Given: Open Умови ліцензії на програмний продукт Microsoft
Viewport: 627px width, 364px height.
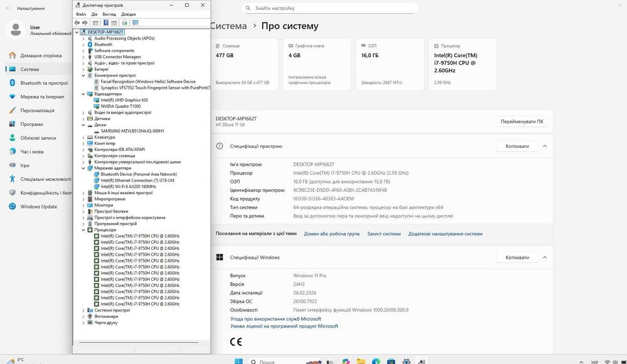Looking at the screenshot, I should (284, 326).
